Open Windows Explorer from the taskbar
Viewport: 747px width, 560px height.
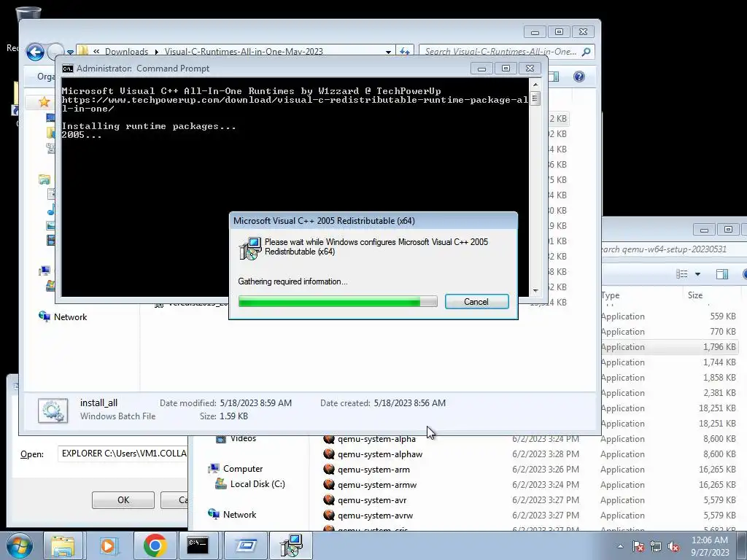[x=63, y=545]
